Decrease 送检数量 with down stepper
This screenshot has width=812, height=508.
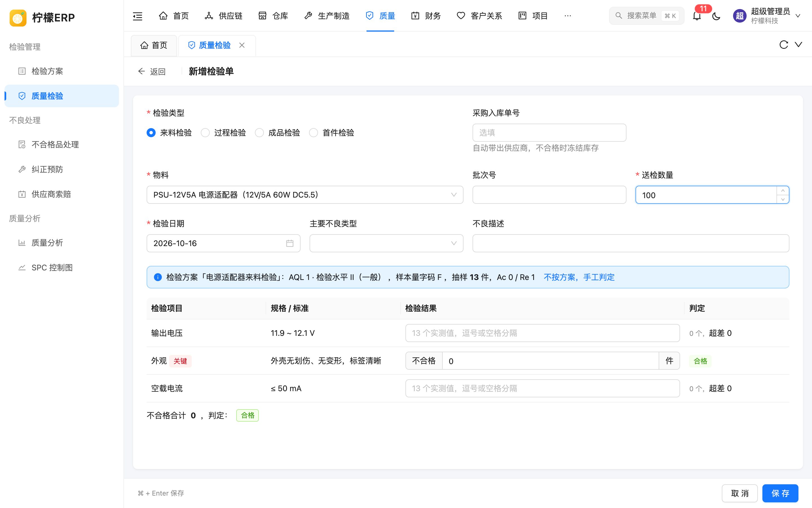tap(782, 199)
